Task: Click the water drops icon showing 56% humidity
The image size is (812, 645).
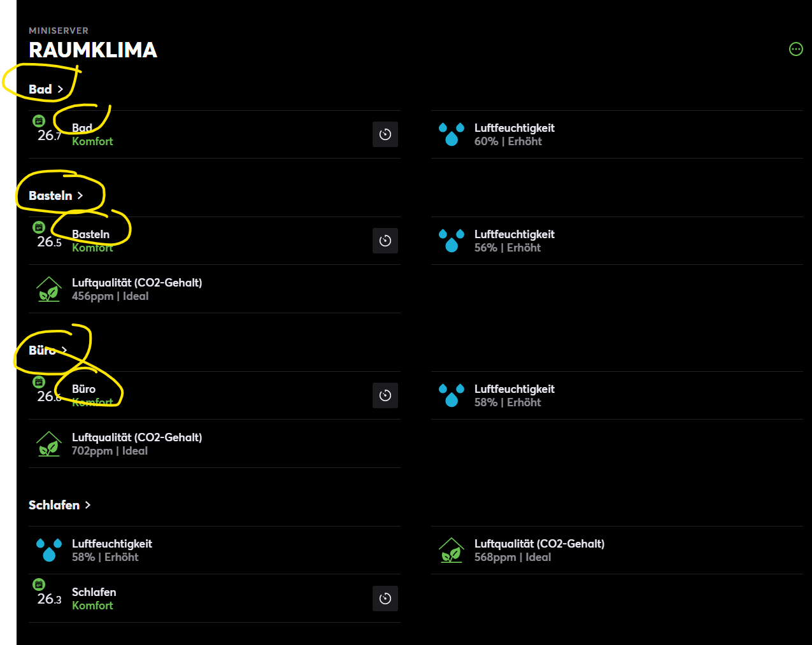Action: click(x=452, y=241)
